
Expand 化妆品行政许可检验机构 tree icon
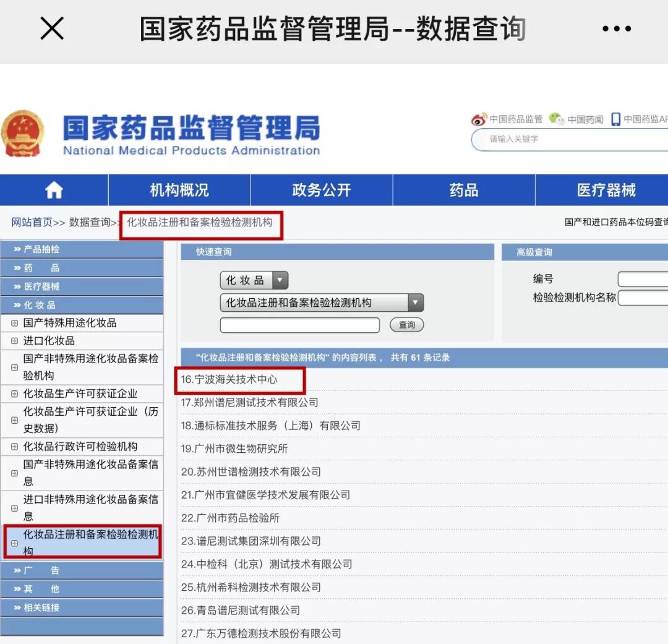click(x=14, y=447)
